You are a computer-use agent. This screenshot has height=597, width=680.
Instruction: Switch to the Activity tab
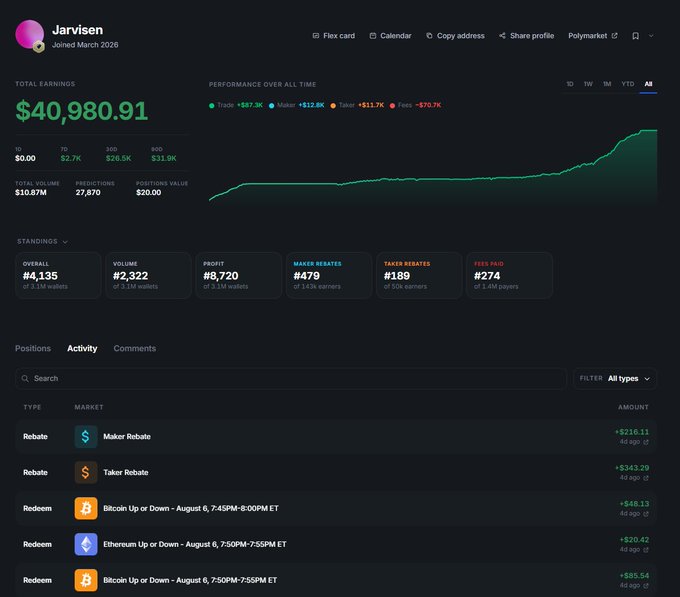click(82, 348)
